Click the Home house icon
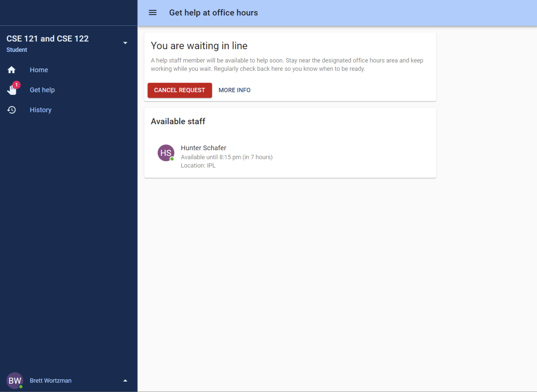537x392 pixels. 11,70
